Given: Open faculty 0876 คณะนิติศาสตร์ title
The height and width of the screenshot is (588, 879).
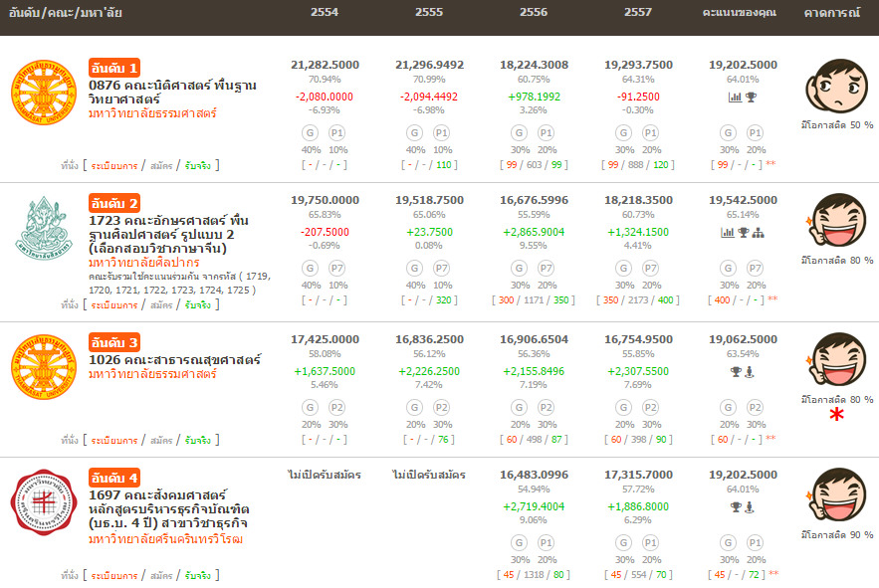Looking at the screenshot, I should pyautogui.click(x=172, y=92).
